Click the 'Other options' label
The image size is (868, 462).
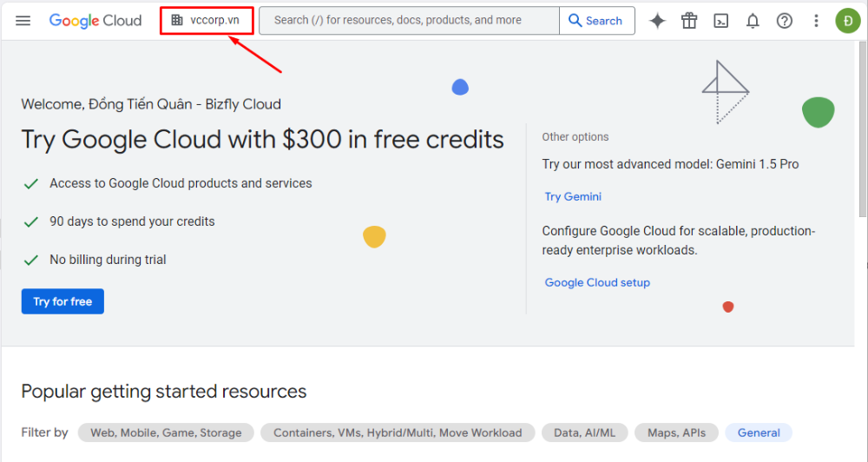point(575,137)
